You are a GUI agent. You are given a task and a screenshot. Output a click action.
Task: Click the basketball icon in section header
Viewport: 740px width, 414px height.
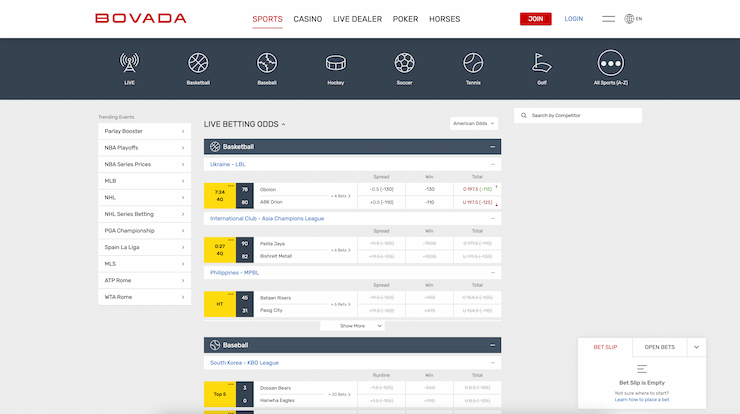[x=215, y=147]
